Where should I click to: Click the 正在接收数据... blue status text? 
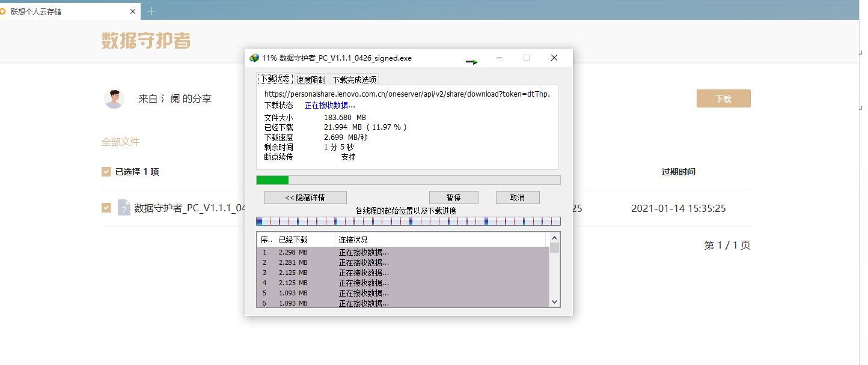(330, 105)
